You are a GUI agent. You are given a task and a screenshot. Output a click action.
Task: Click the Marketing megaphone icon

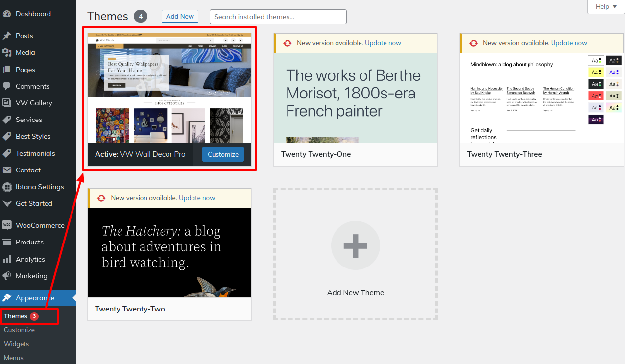tap(7, 276)
